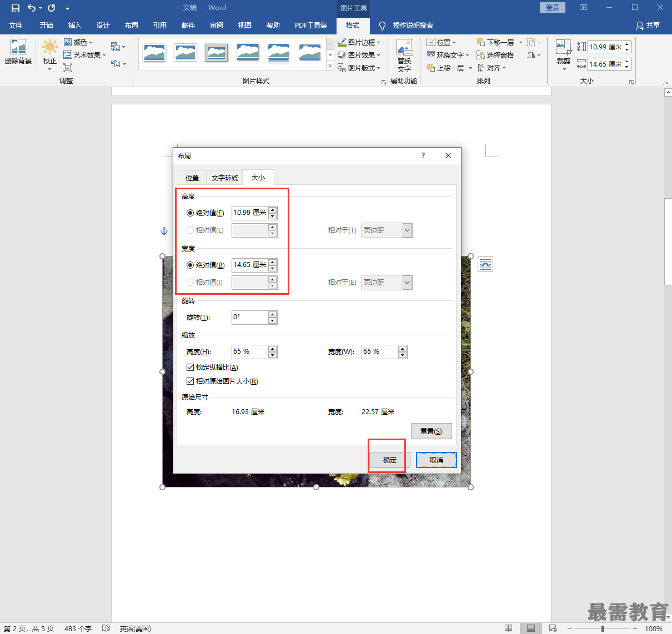Open the 对齐 align tool
The image size is (672, 634).
[492, 68]
